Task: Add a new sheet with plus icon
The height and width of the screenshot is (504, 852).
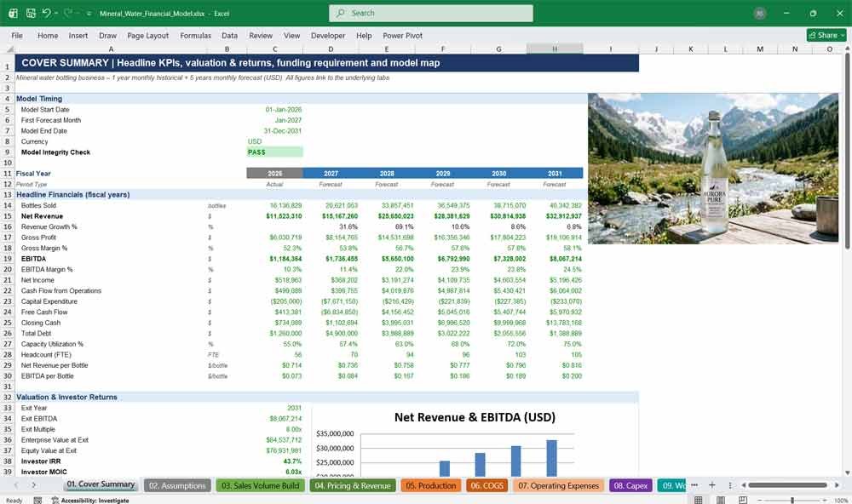Action: (711, 485)
